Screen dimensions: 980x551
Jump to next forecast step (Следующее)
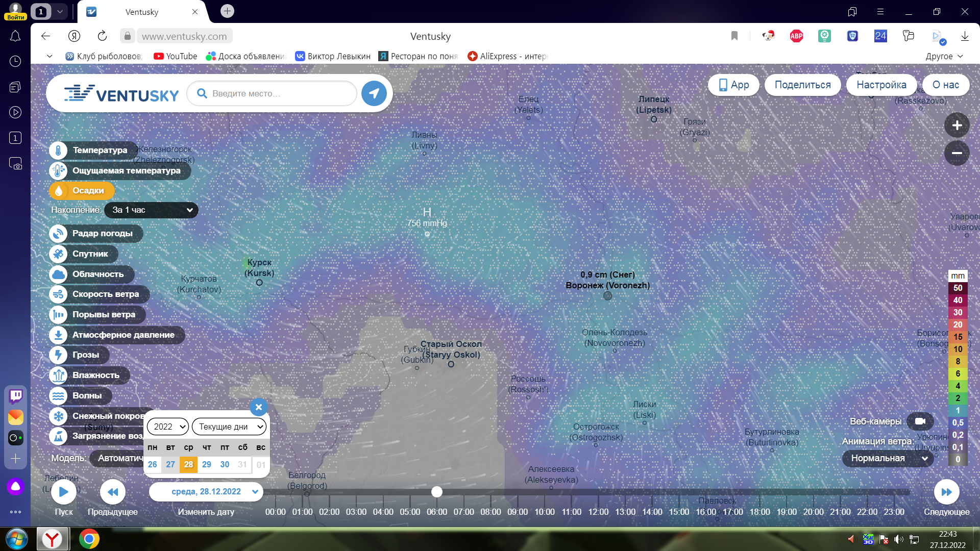click(x=946, y=492)
